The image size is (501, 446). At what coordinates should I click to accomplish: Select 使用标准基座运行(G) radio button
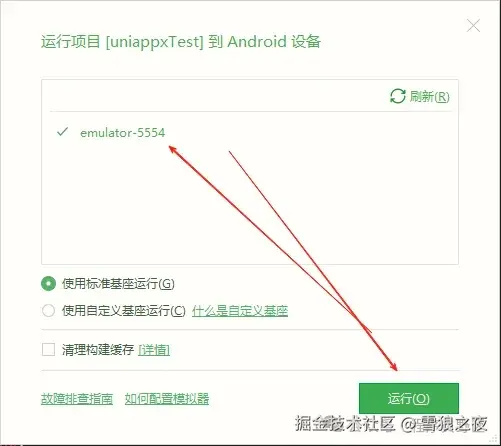pyautogui.click(x=48, y=284)
